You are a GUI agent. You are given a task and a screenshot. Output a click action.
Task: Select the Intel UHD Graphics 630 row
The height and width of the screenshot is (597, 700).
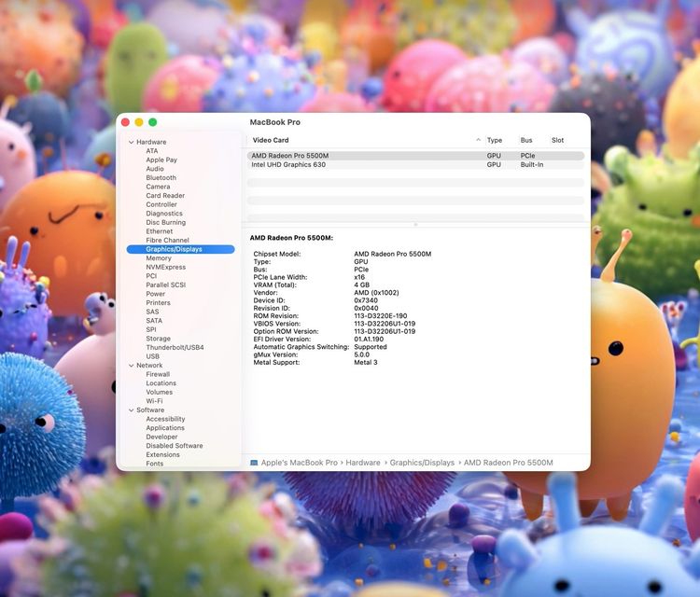coord(415,165)
